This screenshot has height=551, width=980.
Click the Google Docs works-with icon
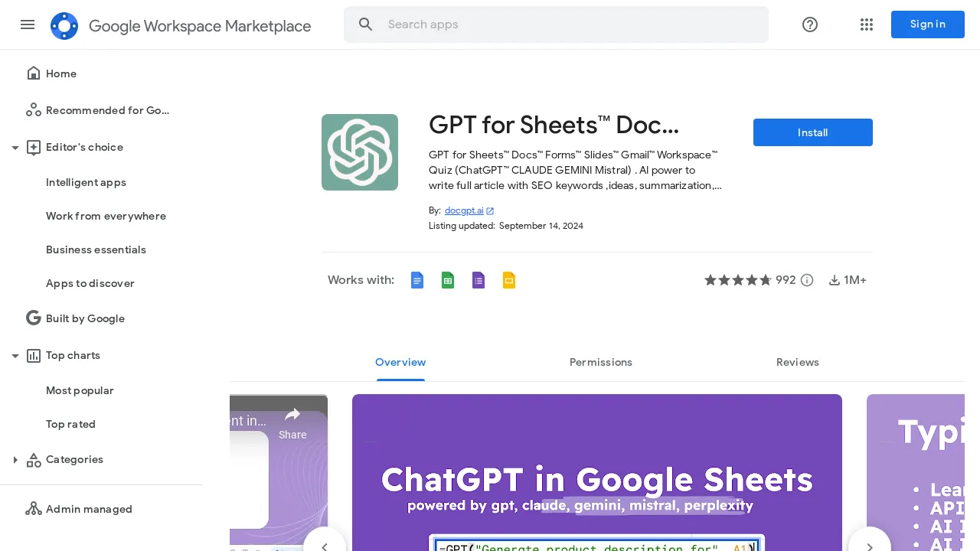417,280
